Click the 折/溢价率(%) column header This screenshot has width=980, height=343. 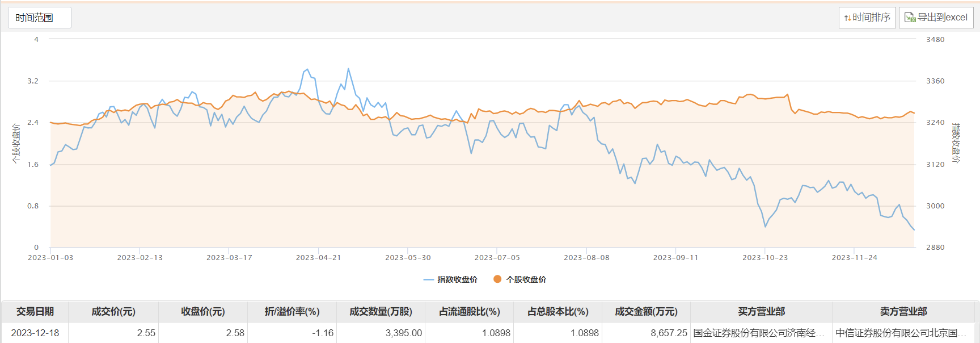click(x=292, y=312)
